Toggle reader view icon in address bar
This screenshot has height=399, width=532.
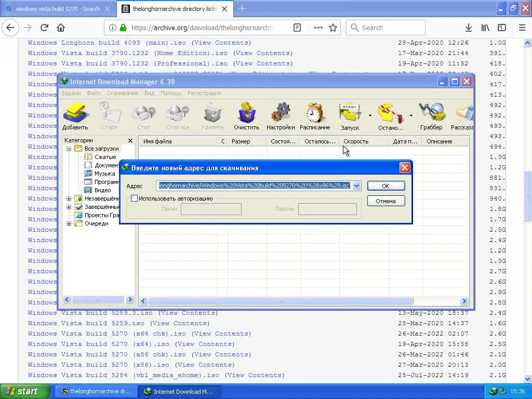[297, 28]
